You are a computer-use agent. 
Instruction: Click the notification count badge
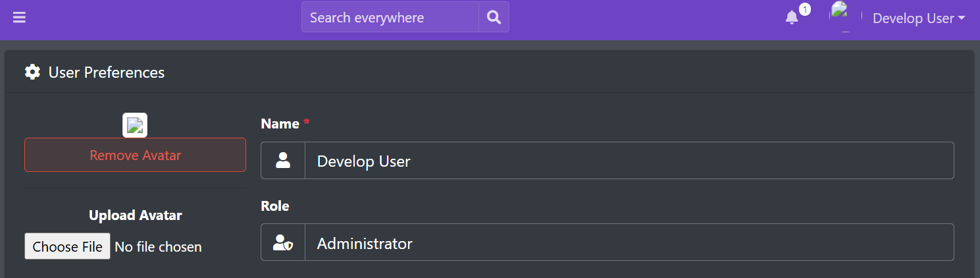pyautogui.click(x=805, y=9)
